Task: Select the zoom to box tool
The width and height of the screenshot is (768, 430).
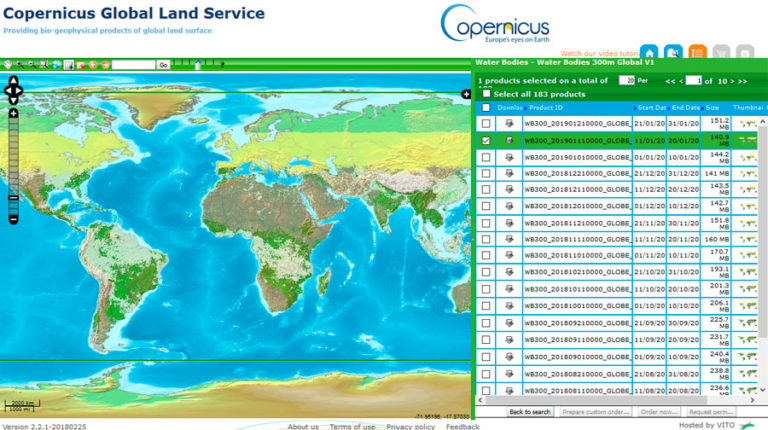Action: tap(44, 65)
